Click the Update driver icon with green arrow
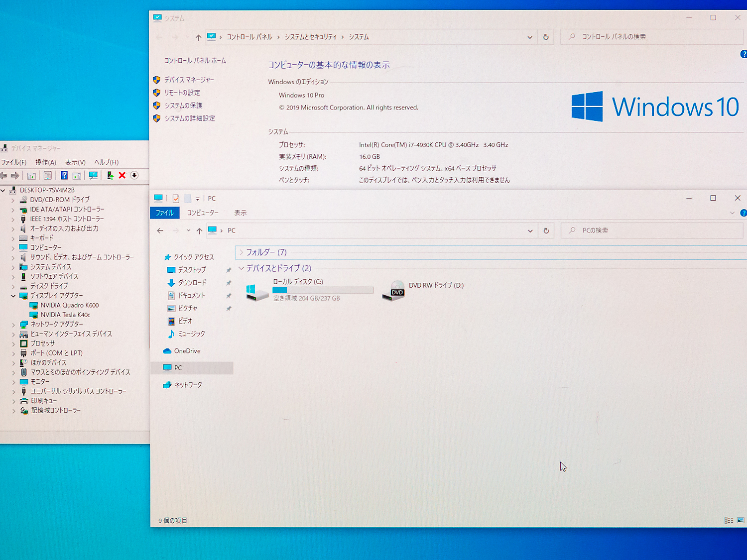Viewport: 747px width, 560px height. click(x=110, y=175)
